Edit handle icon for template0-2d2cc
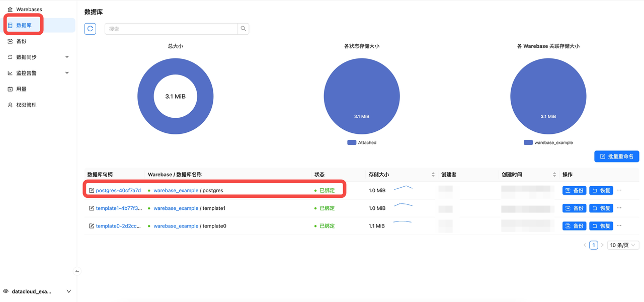The height and width of the screenshot is (302, 644). coord(92,226)
